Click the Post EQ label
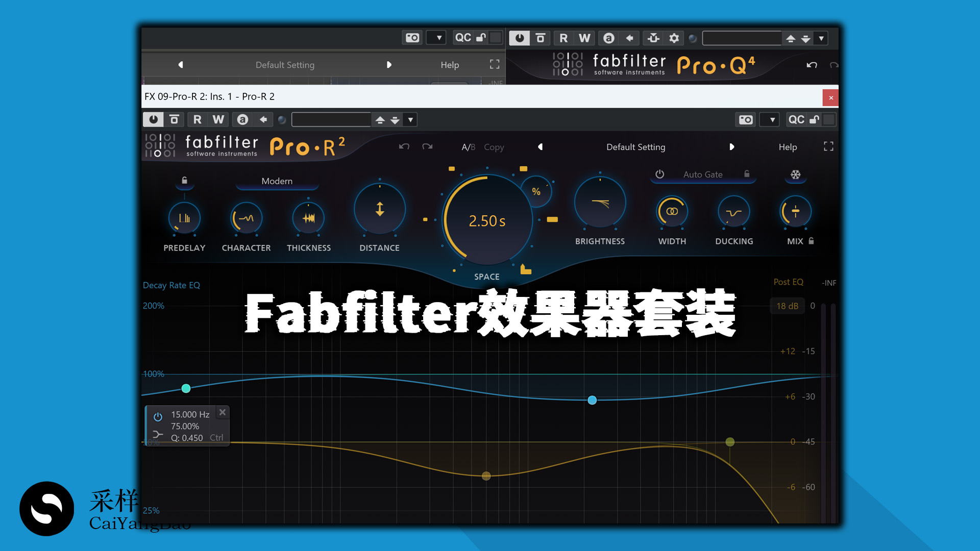The height and width of the screenshot is (551, 980). (788, 282)
